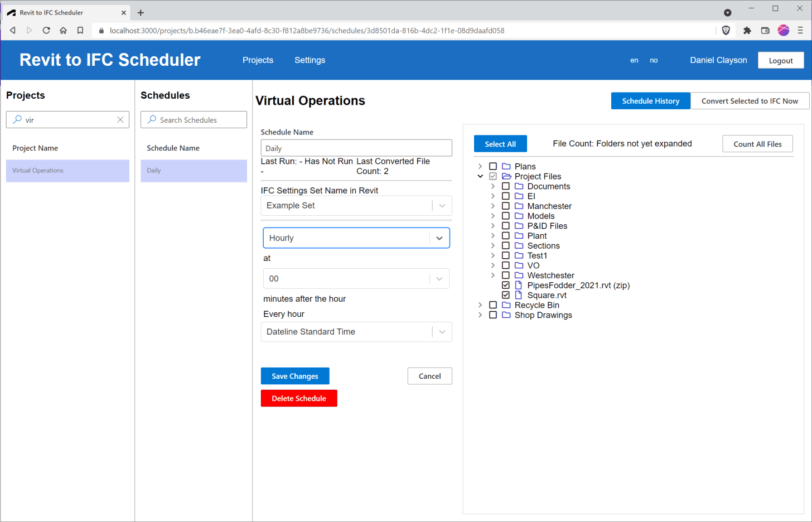Click the Logout button

[x=781, y=60]
